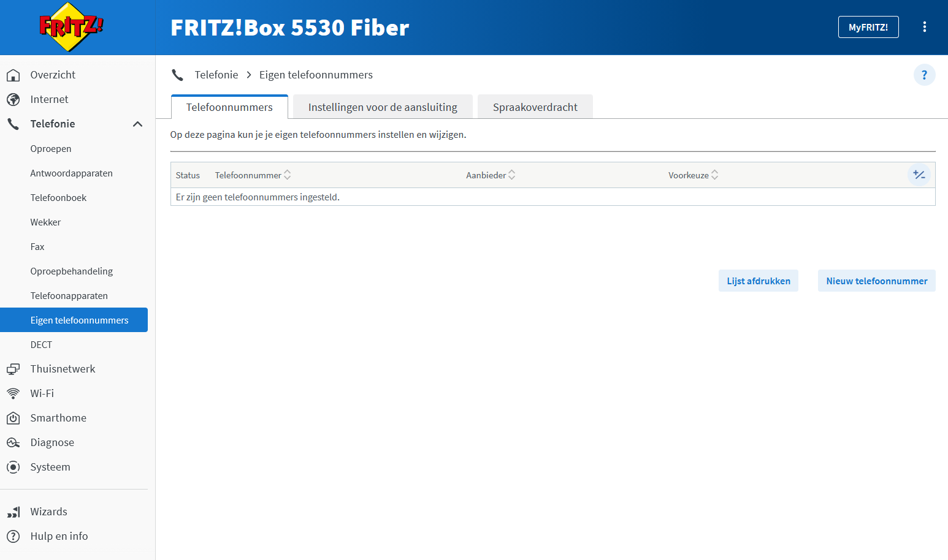
Task: Click the Wi-Fi signal icon
Action: 13,393
